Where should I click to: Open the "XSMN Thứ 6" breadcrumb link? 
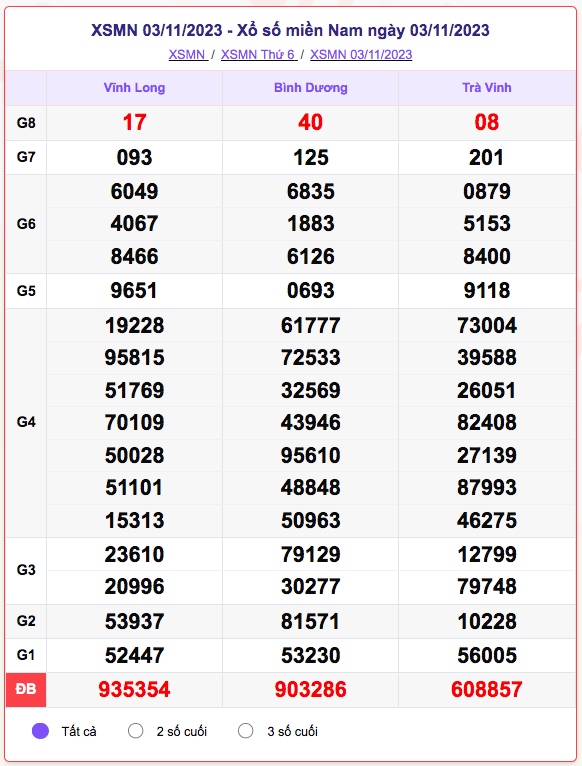[x=259, y=54]
